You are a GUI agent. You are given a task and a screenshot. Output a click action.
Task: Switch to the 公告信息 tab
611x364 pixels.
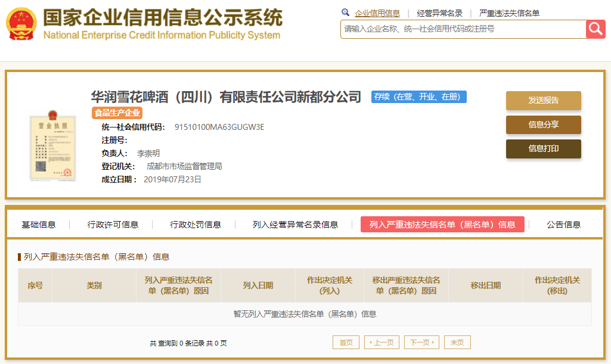pyautogui.click(x=564, y=225)
